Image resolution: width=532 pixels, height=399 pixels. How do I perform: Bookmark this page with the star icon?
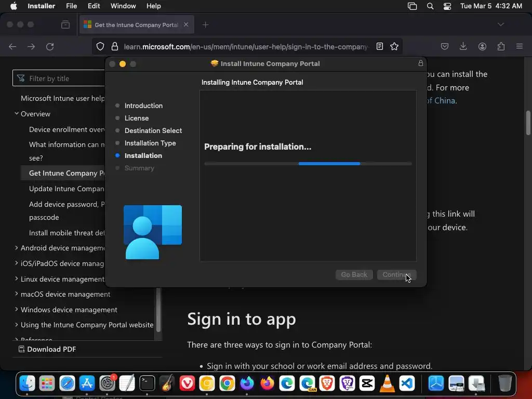[394, 46]
